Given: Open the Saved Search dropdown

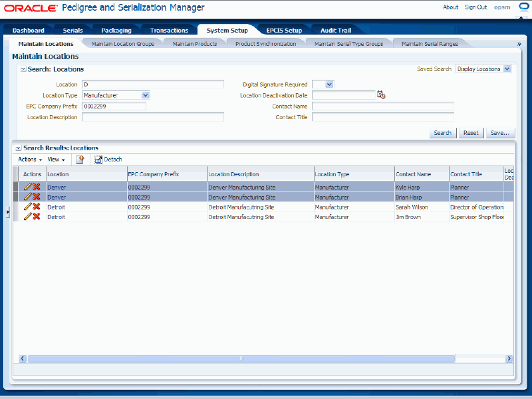Looking at the screenshot, I should pyautogui.click(x=507, y=69).
